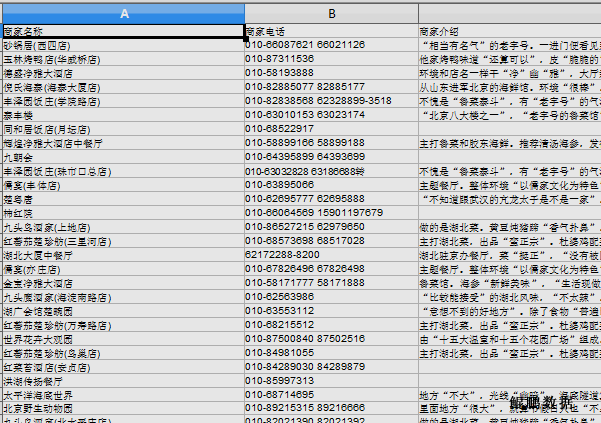Click phone cell 010-85997313

pyautogui.click(x=332, y=381)
